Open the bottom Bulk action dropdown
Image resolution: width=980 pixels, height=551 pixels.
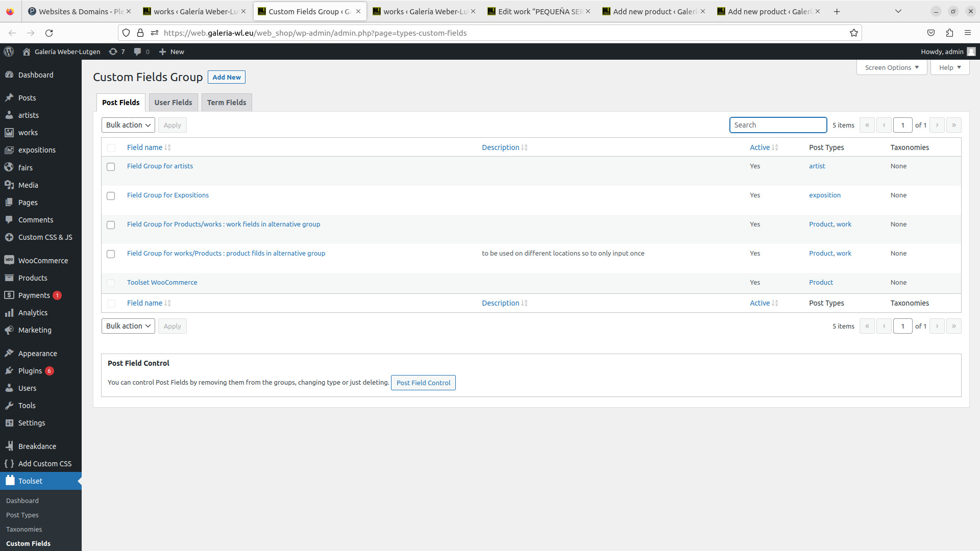pyautogui.click(x=128, y=326)
